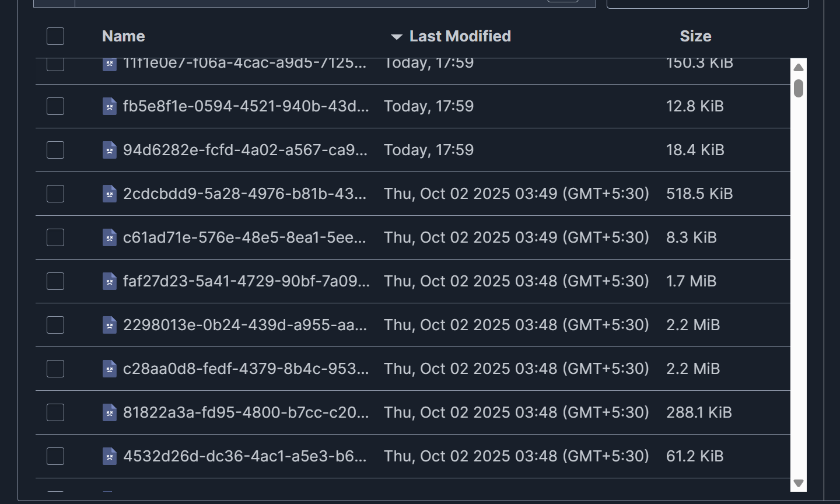Click file icon for faf27d23-5a41 object

coord(109,281)
